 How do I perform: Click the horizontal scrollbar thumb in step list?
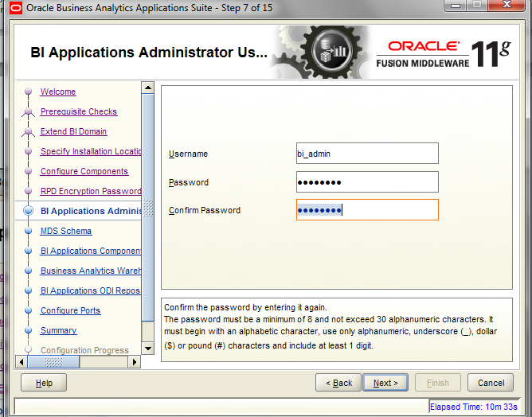pyautogui.click(x=53, y=362)
